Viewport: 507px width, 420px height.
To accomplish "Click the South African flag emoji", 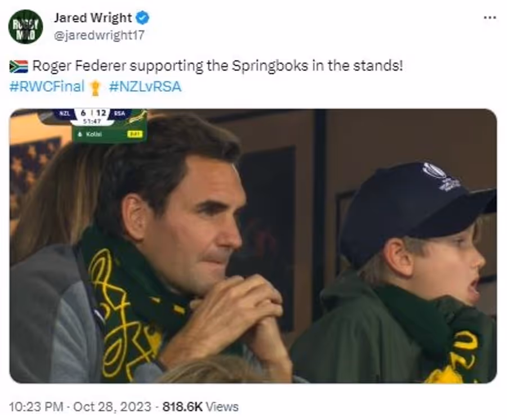I will pyautogui.click(x=19, y=66).
